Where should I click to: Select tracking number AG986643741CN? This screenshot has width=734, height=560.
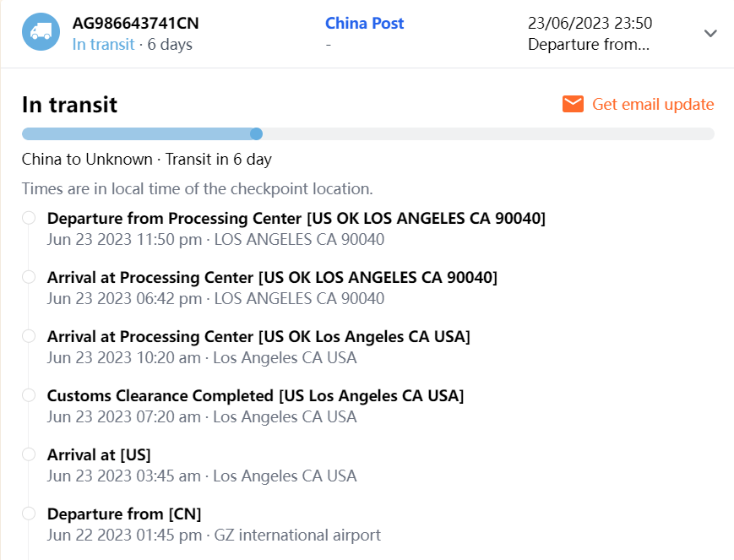point(135,24)
